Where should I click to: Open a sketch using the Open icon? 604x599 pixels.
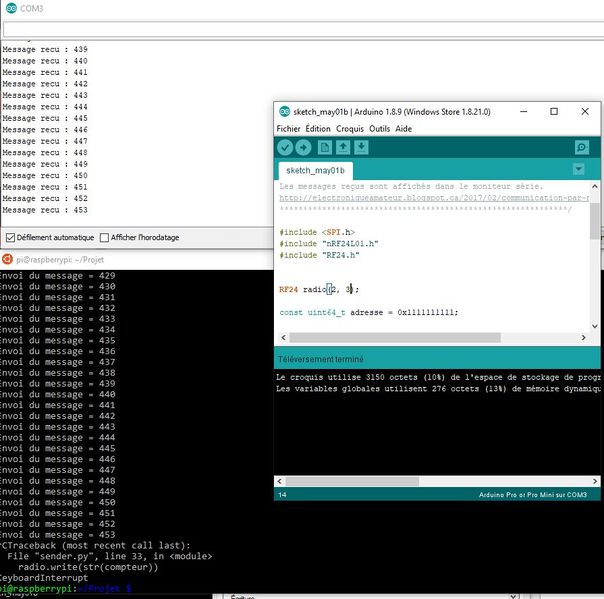click(x=343, y=148)
